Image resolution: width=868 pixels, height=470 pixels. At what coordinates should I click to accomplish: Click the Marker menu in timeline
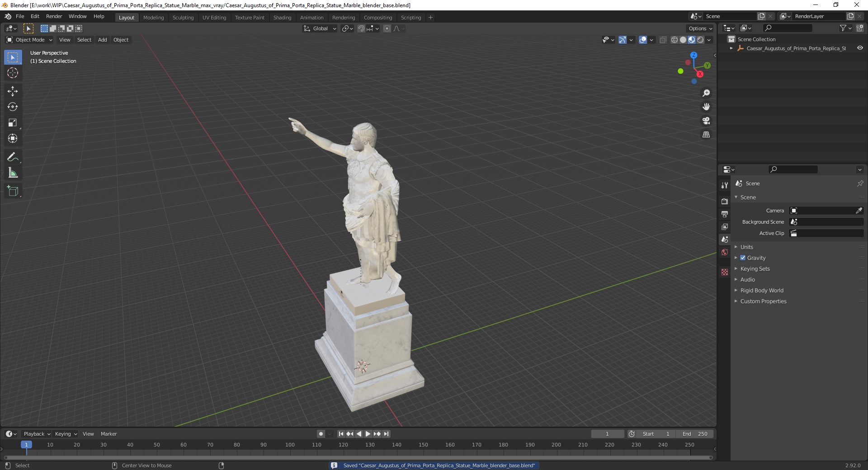tap(108, 434)
